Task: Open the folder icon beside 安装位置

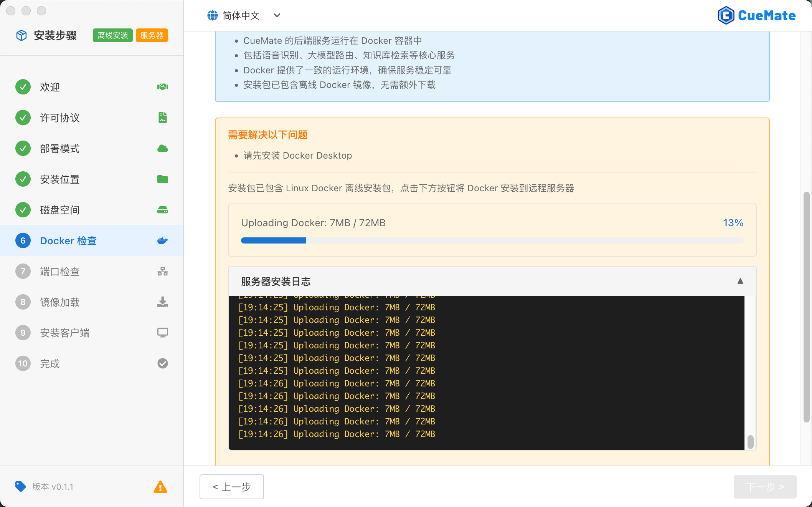Action: point(163,179)
